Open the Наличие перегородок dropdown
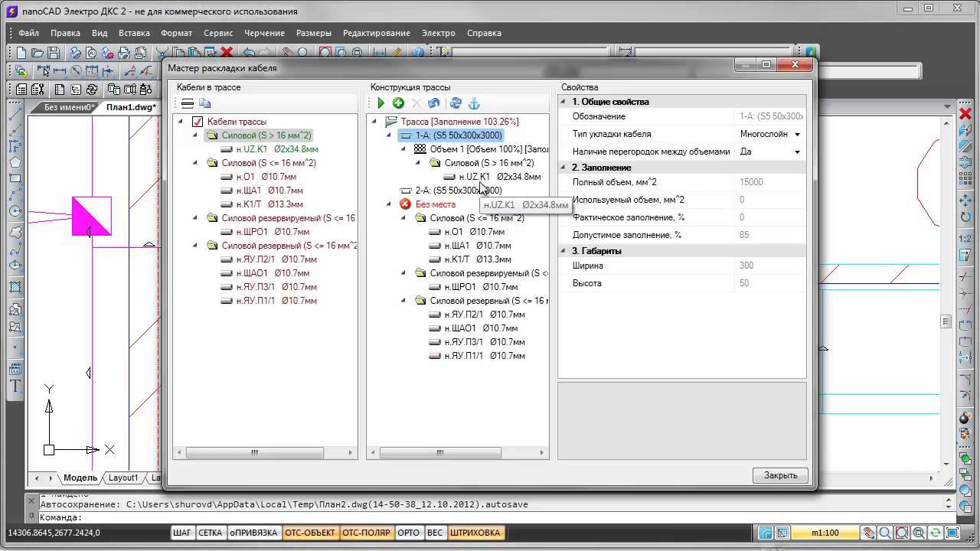The image size is (980, 551). 797,152
